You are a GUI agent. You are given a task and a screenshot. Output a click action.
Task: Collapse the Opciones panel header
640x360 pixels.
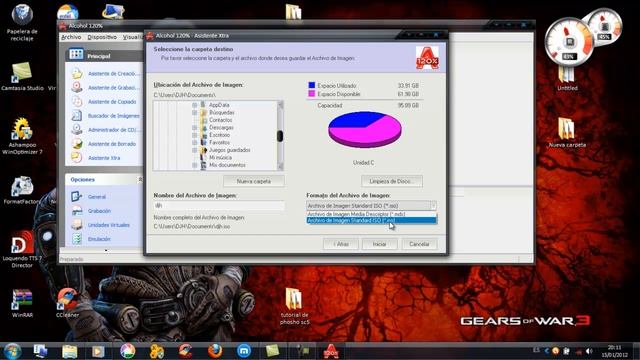(140, 180)
